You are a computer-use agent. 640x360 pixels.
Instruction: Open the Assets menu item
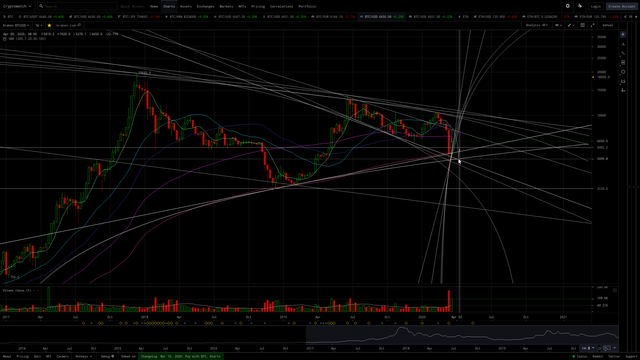click(x=186, y=7)
